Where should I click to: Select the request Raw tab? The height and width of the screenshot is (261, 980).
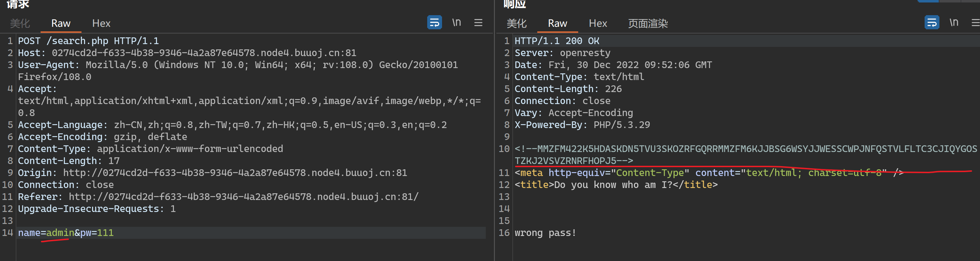(x=61, y=24)
